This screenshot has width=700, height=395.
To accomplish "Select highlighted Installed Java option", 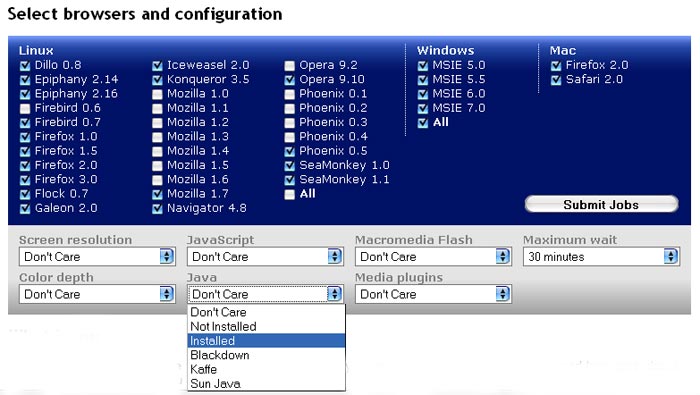I will tap(266, 341).
